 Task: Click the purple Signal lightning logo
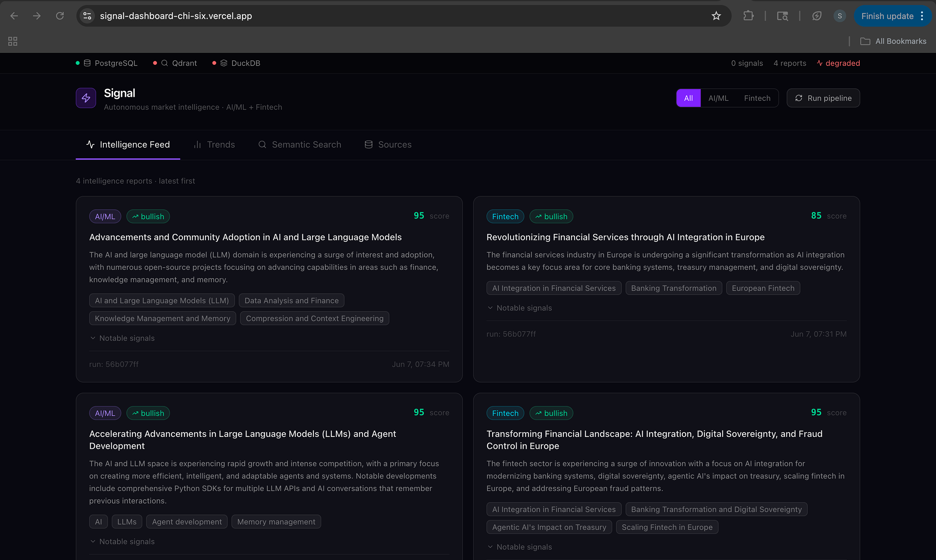point(86,98)
